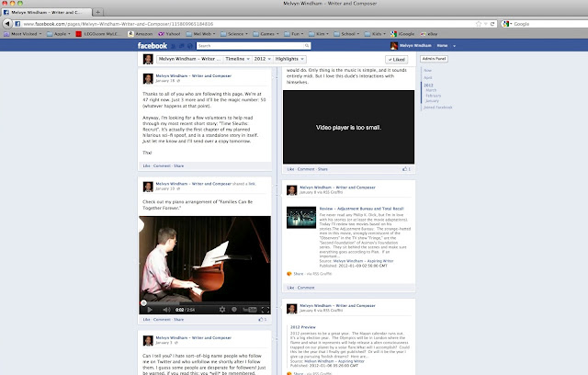Click page profile picture next to page name dropdown
Screen dimensions: 588x375
[148, 59]
